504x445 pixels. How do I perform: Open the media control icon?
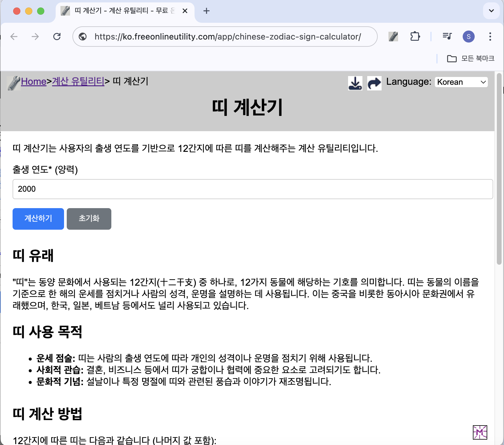coord(447,37)
